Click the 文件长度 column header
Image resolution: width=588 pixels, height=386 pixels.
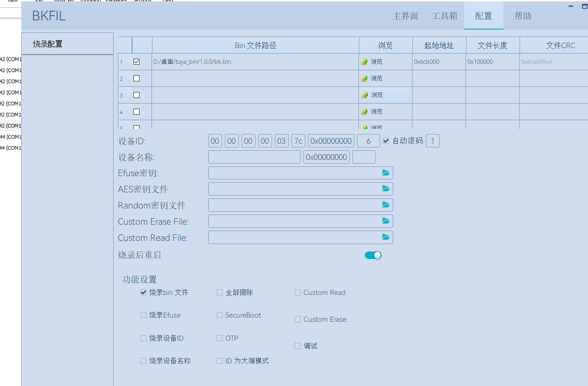click(493, 45)
